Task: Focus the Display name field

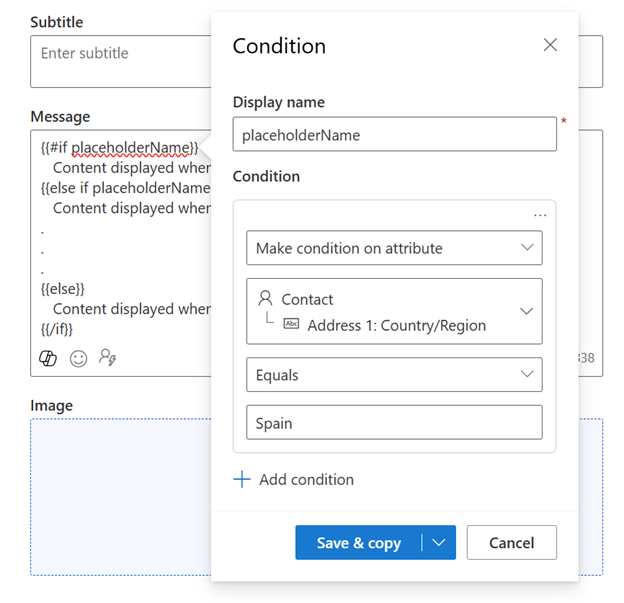Action: (394, 135)
